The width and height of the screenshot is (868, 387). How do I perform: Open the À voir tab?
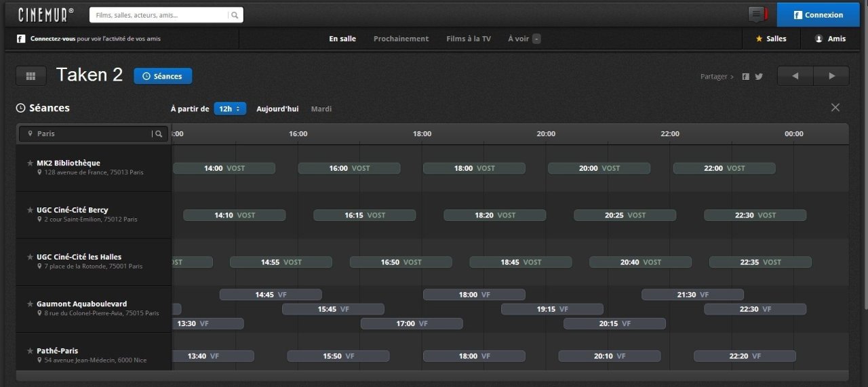pyautogui.click(x=518, y=39)
